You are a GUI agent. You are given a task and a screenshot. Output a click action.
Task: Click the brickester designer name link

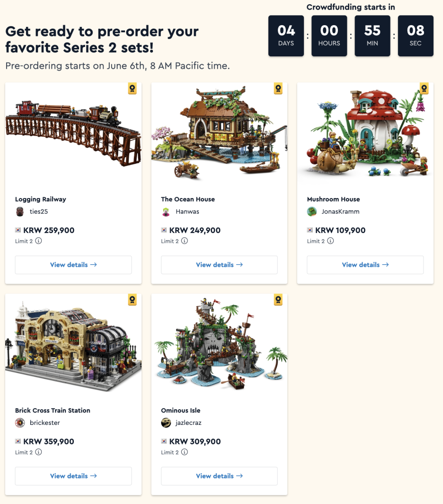pos(44,423)
